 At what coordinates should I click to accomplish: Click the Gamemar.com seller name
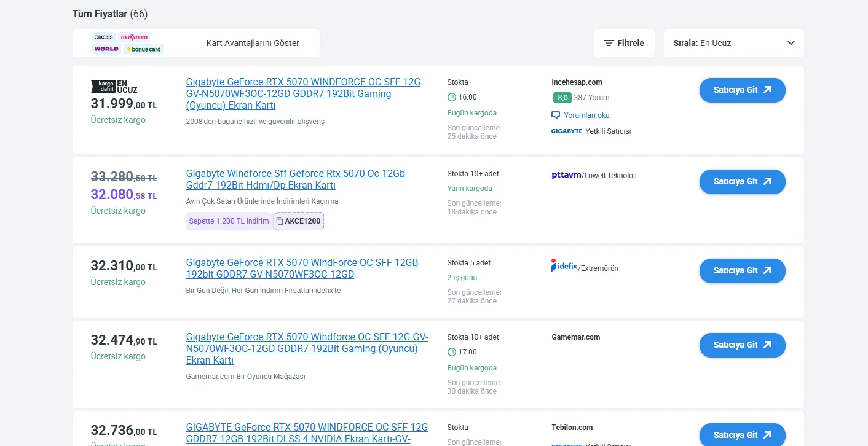[576, 337]
